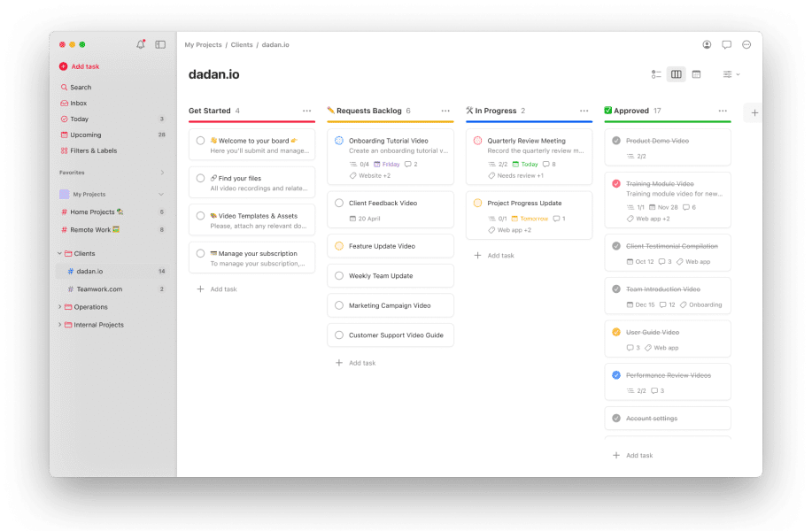The height and width of the screenshot is (531, 812).
Task: Complete Customer Support Video Guide task
Action: (338, 335)
